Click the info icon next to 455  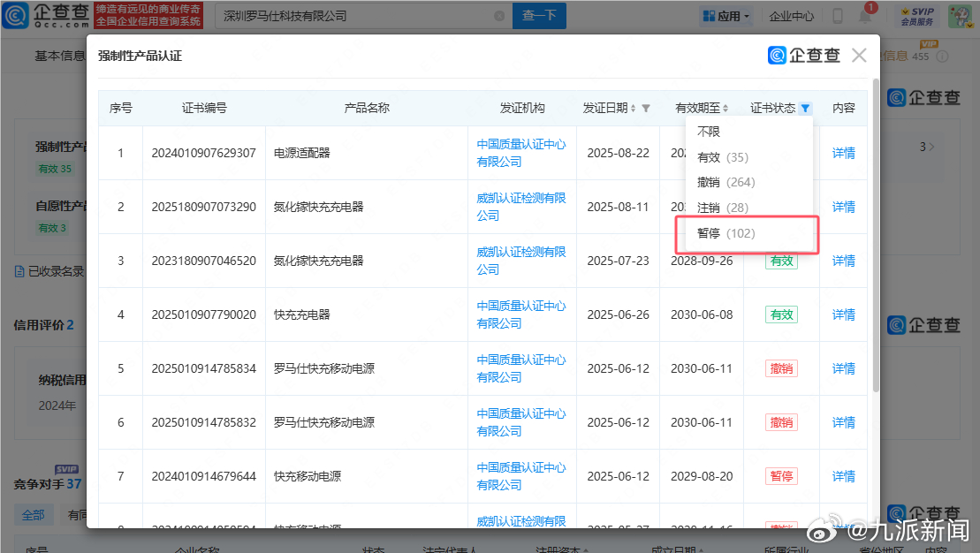(943, 57)
